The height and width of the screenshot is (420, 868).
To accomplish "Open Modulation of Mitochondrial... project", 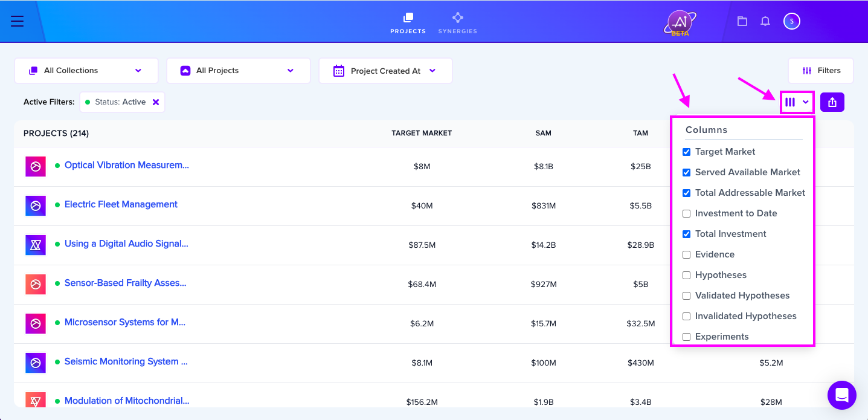I will click(x=127, y=401).
